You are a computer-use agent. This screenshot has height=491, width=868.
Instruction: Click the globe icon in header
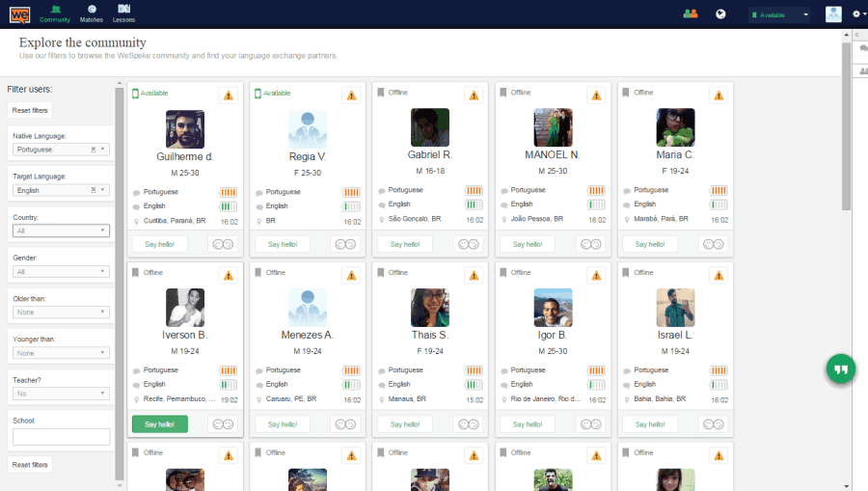720,14
